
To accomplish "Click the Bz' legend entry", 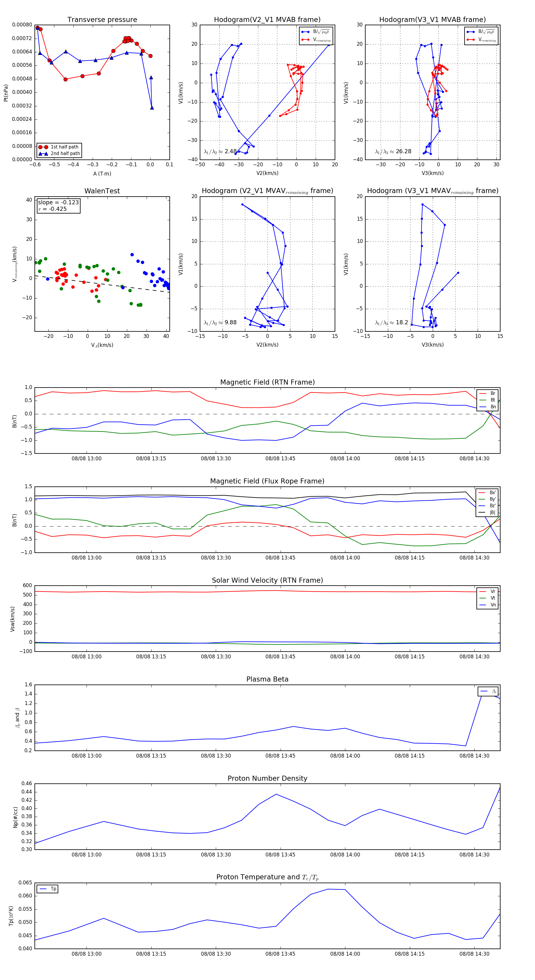I will coord(487,506).
